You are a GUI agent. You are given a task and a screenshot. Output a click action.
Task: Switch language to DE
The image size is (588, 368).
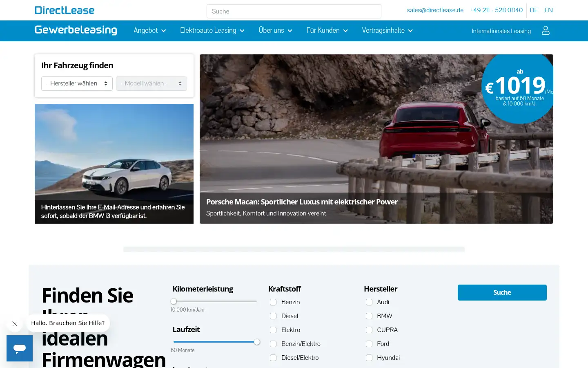click(534, 10)
